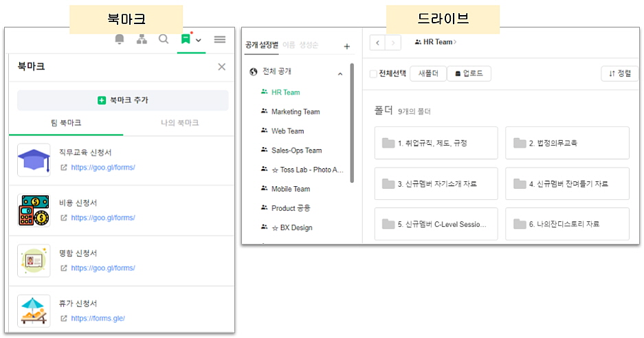This screenshot has width=644, height=338.
Task: Click the plus icon above the team list
Action: (x=346, y=47)
